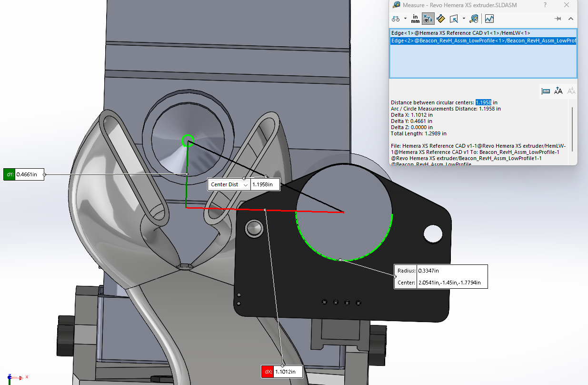This screenshot has height=385, width=588.
Task: Click the Help question mark
Action: [x=545, y=5]
